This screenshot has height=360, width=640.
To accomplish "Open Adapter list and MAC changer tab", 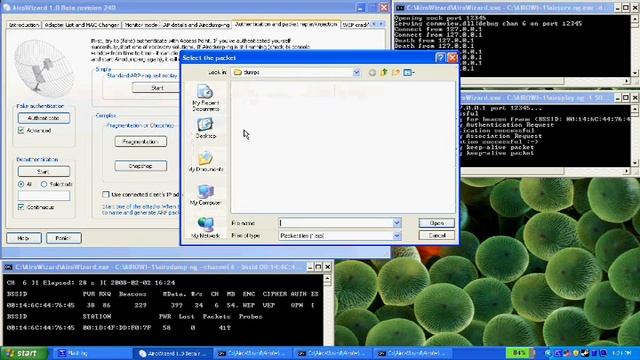I will pos(82,25).
